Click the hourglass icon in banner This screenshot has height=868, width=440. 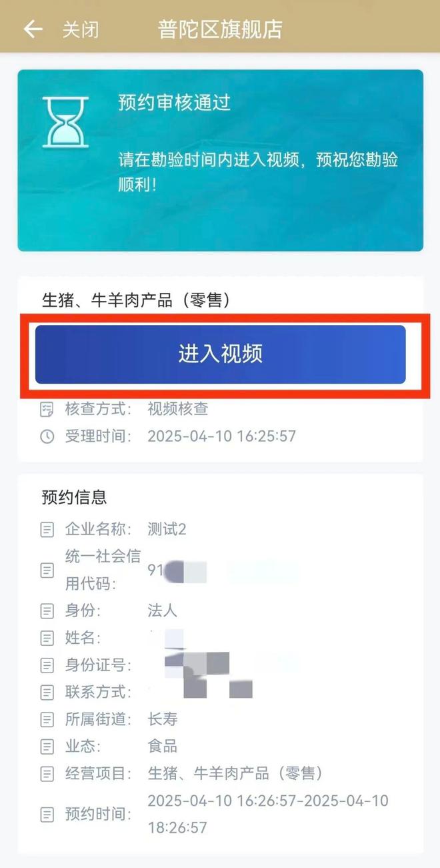tap(65, 122)
